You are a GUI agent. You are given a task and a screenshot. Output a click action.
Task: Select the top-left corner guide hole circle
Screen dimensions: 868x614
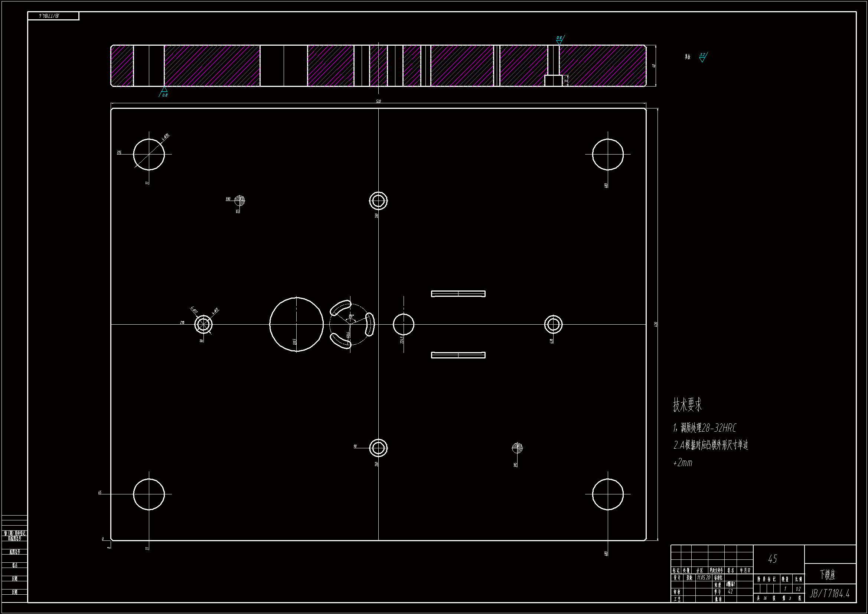coord(149,155)
